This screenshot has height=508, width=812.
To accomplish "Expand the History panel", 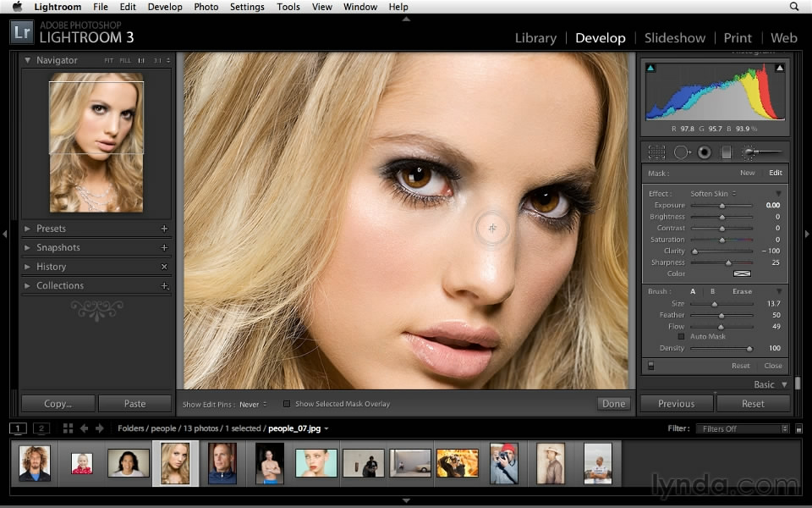I will tap(27, 267).
